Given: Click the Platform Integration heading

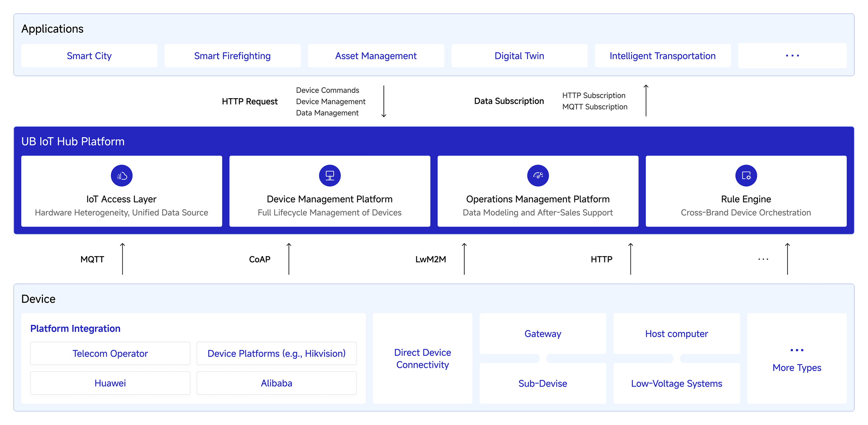Looking at the screenshot, I should pyautogui.click(x=75, y=328).
